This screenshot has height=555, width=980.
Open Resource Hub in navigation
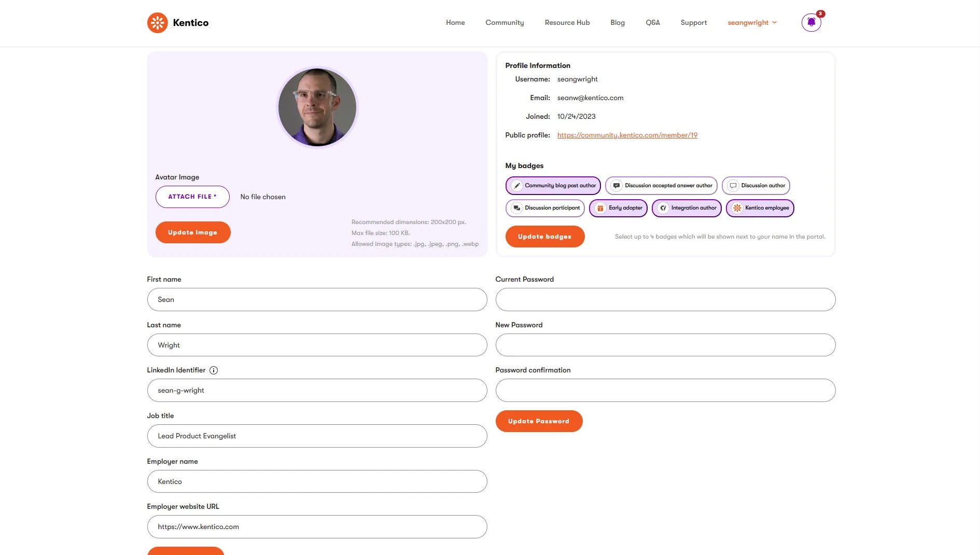pyautogui.click(x=567, y=23)
